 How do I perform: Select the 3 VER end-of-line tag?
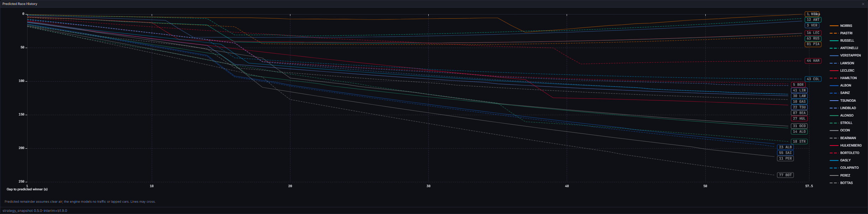[812, 25]
